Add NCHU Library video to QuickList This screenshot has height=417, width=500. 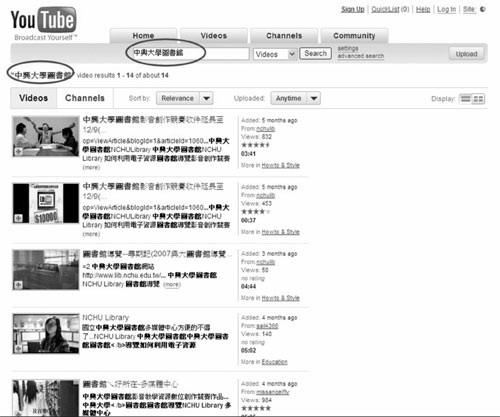click(x=18, y=349)
